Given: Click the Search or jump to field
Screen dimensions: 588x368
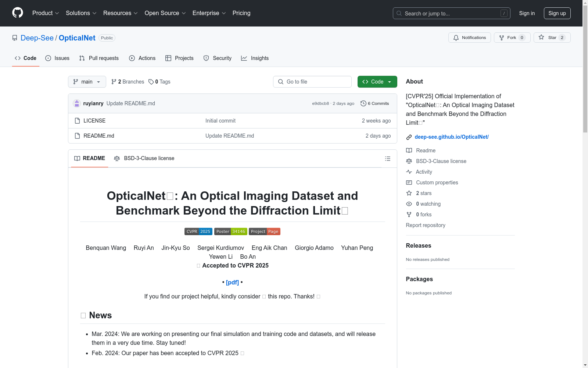Looking at the screenshot, I should tap(451, 13).
